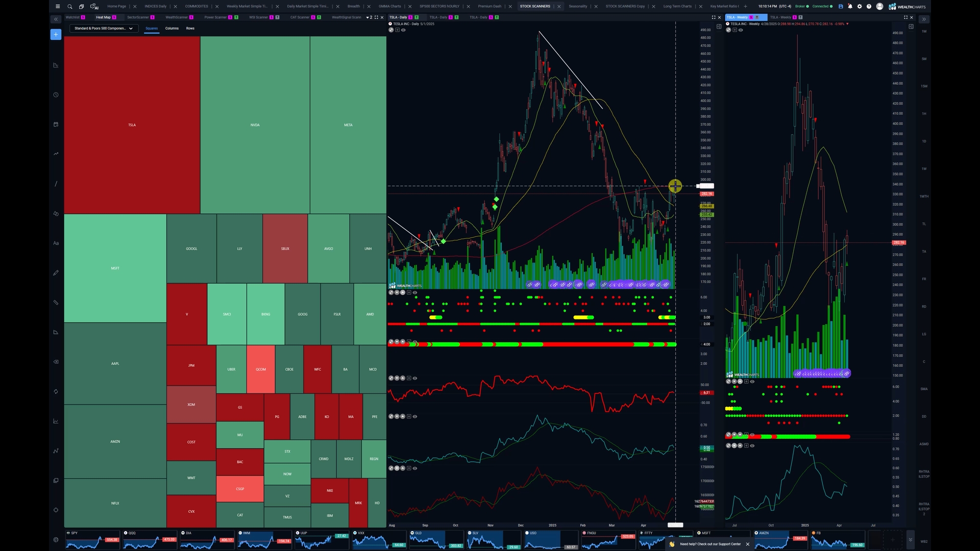Open the Watchlist panel tab
The width and height of the screenshot is (980, 551).
coord(72,17)
